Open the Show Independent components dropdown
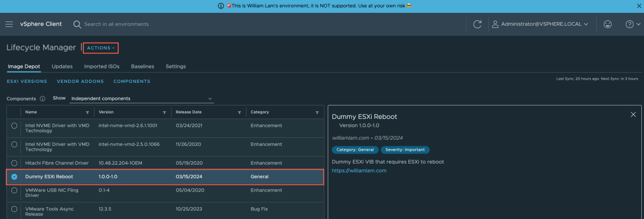This screenshot has height=219, width=644. (x=141, y=99)
